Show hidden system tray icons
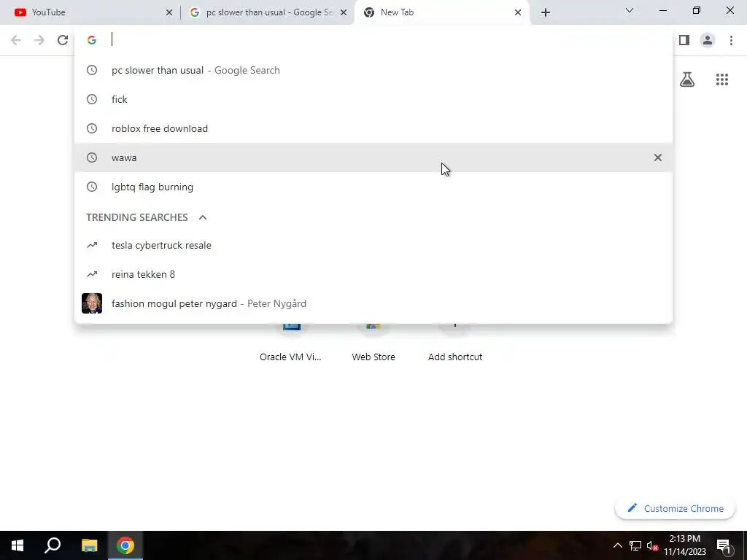 [617, 545]
